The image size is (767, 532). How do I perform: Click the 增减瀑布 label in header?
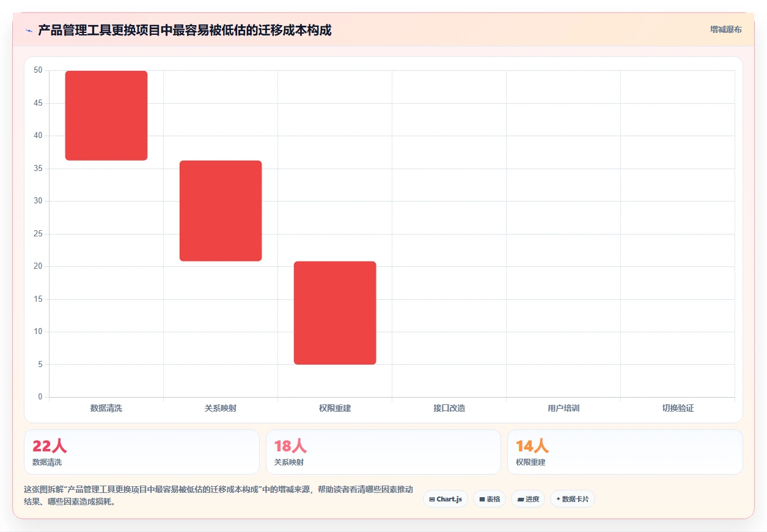coord(725,29)
